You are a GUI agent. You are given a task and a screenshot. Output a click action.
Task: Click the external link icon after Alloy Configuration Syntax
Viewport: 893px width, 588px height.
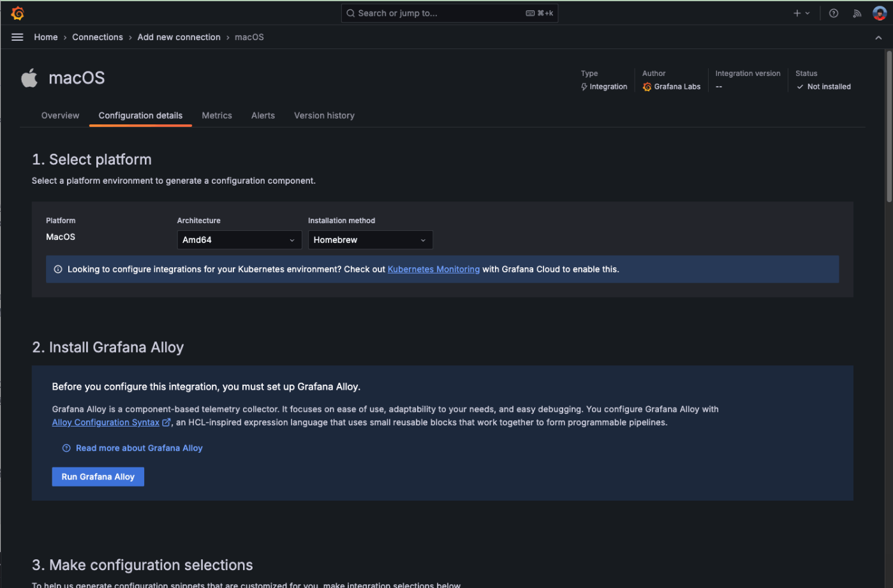(x=166, y=422)
